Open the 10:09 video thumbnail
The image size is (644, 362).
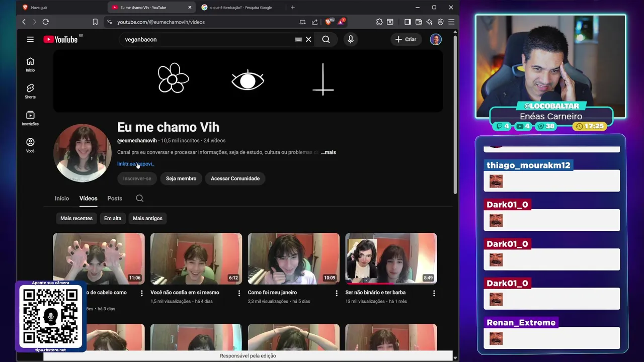(294, 258)
